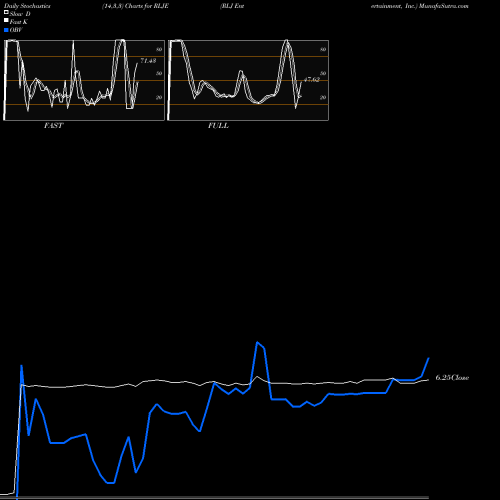Click the 50 axis label in FAST chart
The image size is (500, 500).
pyautogui.click(x=159, y=73)
